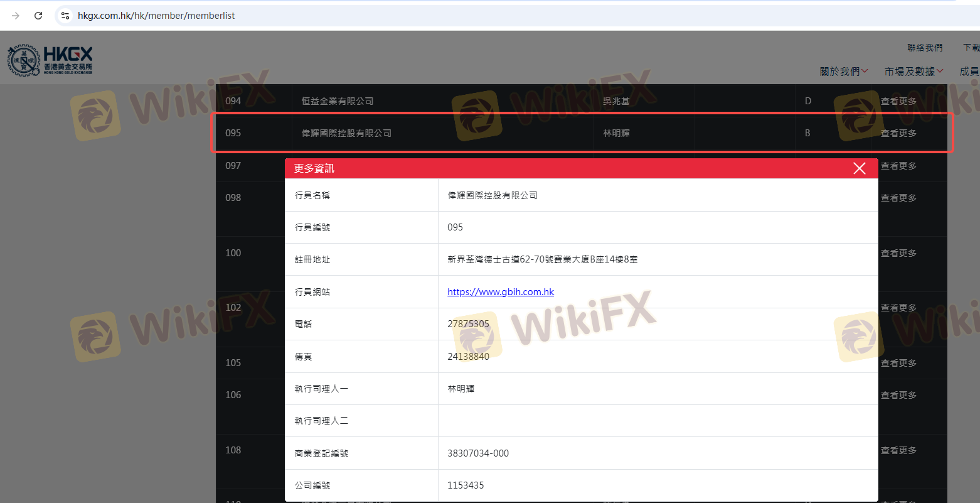Click 查看更多 for member 106

[x=898, y=395]
